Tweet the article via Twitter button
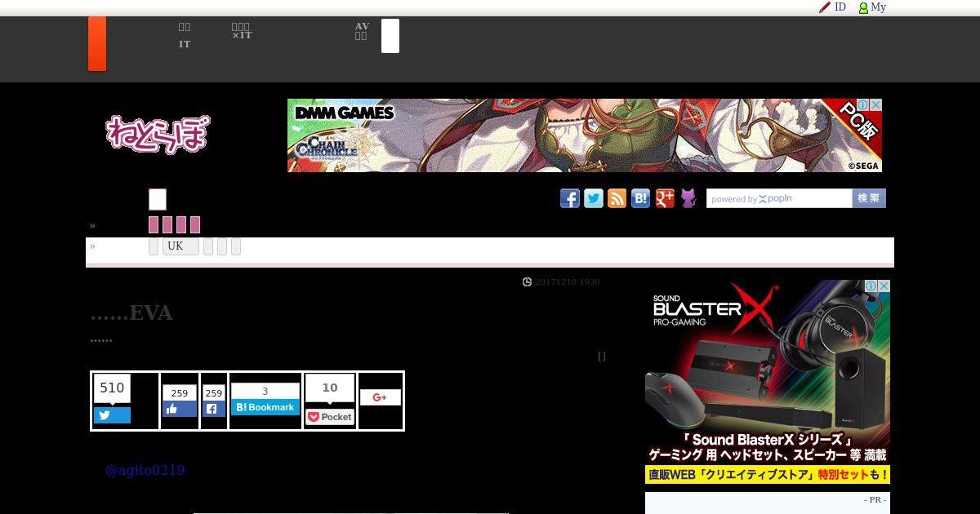980x514 pixels. point(112,415)
